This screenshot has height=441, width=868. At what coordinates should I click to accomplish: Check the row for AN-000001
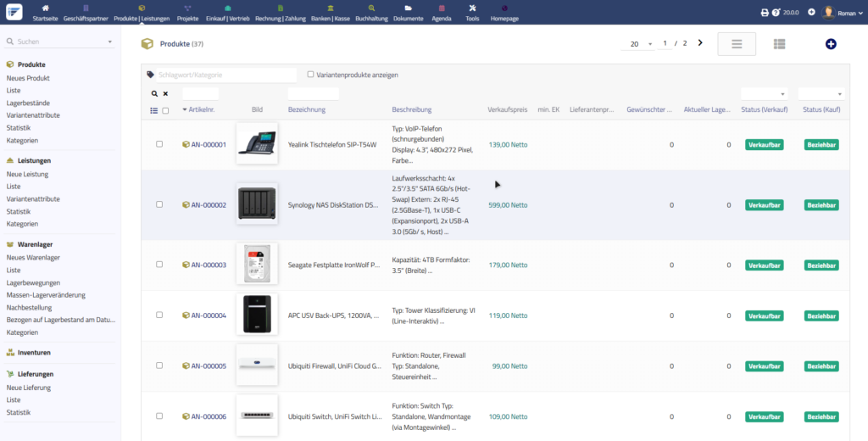(159, 144)
